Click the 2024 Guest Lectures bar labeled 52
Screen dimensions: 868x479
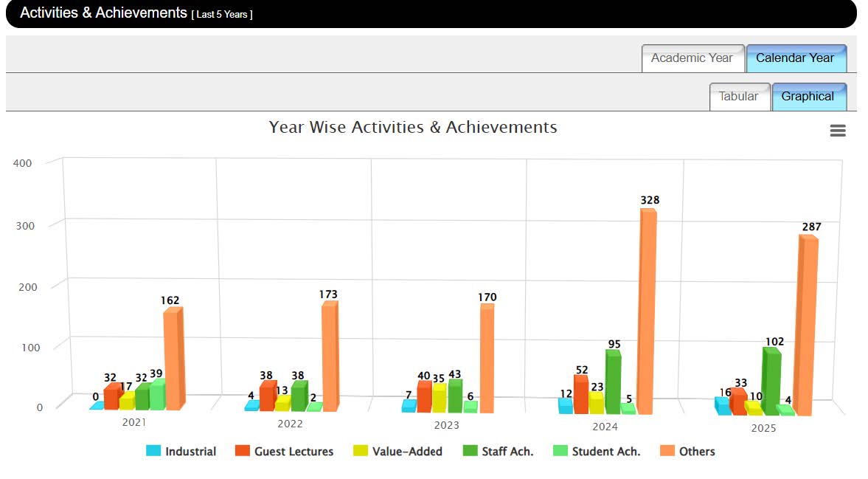(x=581, y=395)
